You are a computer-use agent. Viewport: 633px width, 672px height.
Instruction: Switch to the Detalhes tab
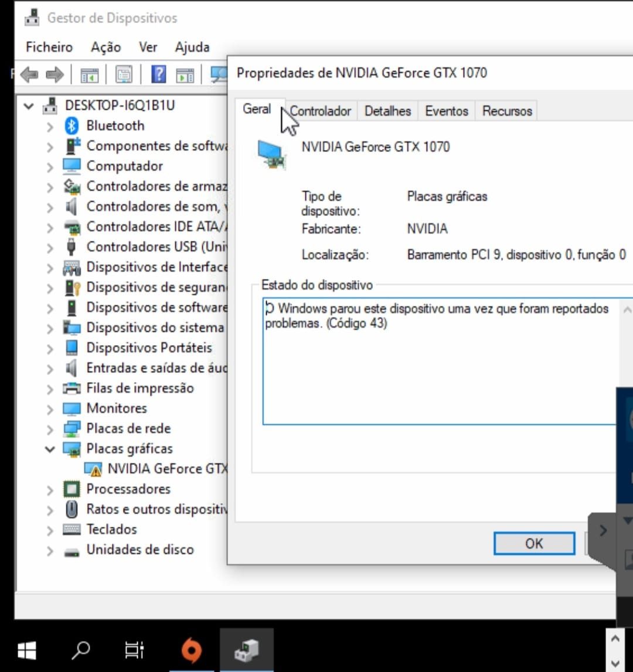point(387,111)
